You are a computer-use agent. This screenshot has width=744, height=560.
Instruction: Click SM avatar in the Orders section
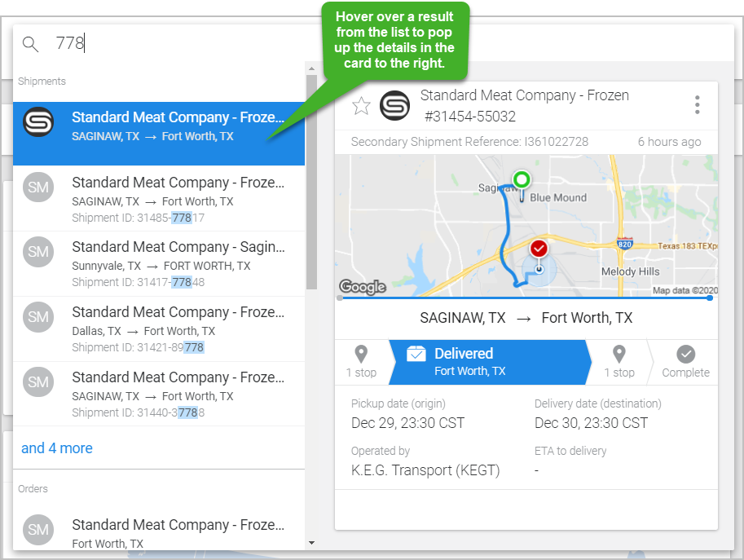tap(38, 530)
